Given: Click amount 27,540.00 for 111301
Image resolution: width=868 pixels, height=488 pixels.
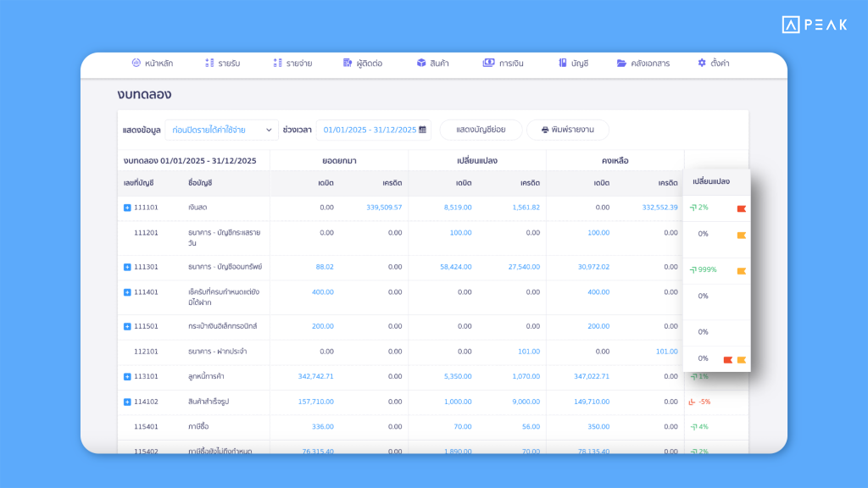Looking at the screenshot, I should [524, 267].
